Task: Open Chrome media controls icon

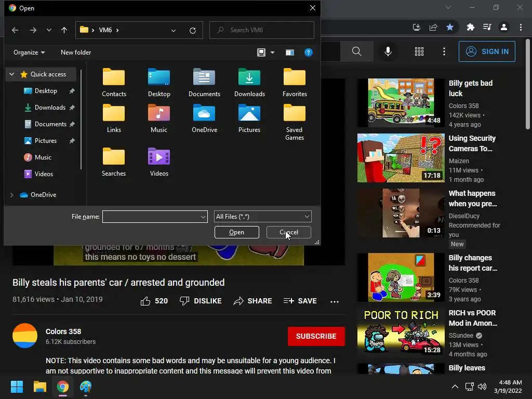Action: point(487,27)
